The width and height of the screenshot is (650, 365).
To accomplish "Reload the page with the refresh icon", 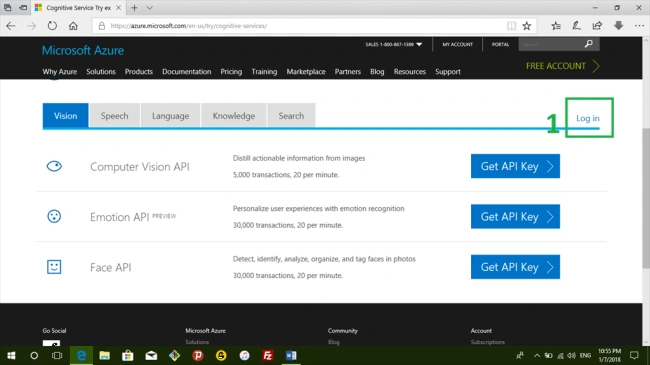I will click(52, 26).
